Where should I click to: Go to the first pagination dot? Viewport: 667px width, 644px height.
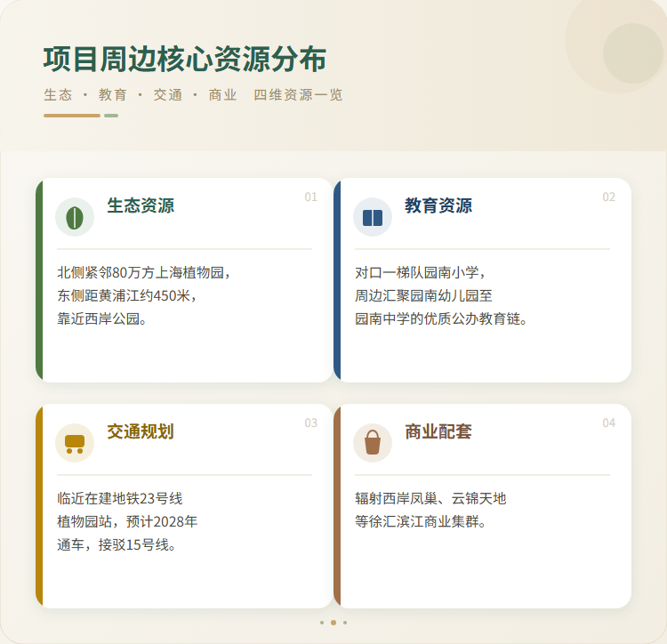[x=322, y=623]
